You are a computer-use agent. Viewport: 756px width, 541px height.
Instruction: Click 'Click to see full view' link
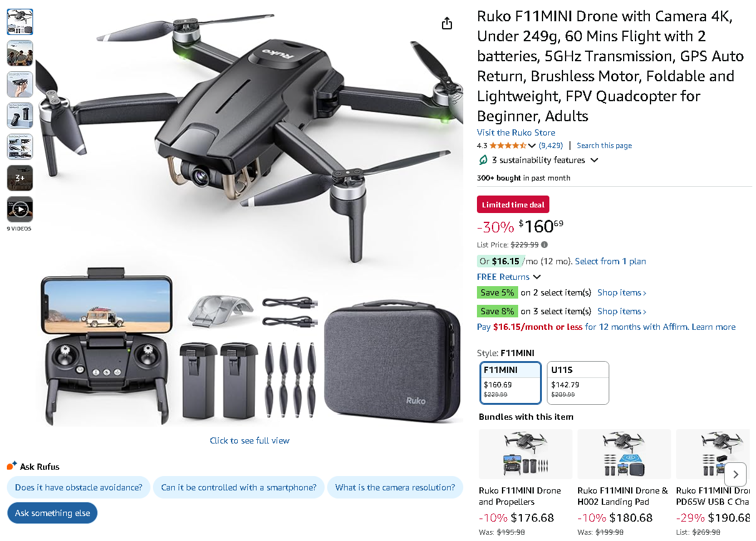tap(250, 440)
